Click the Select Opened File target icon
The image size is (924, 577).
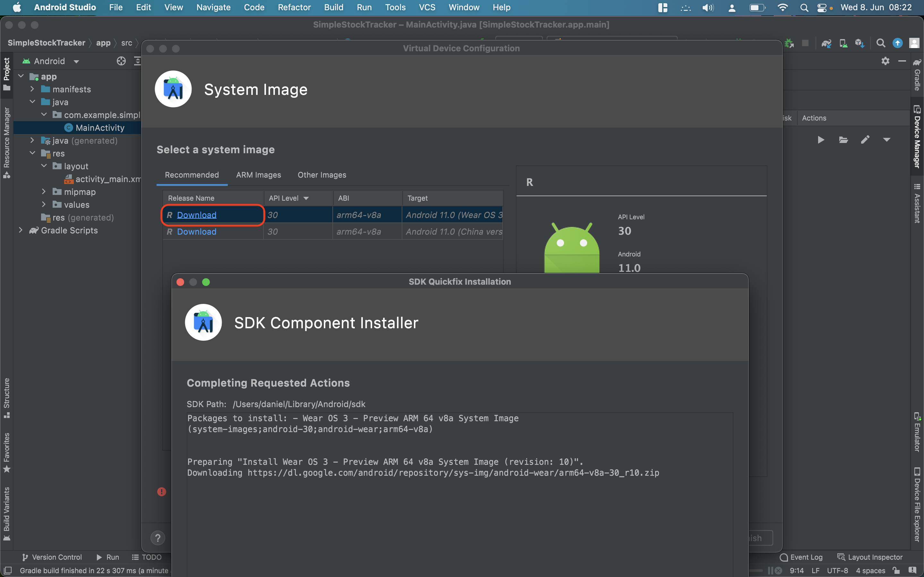pos(121,61)
